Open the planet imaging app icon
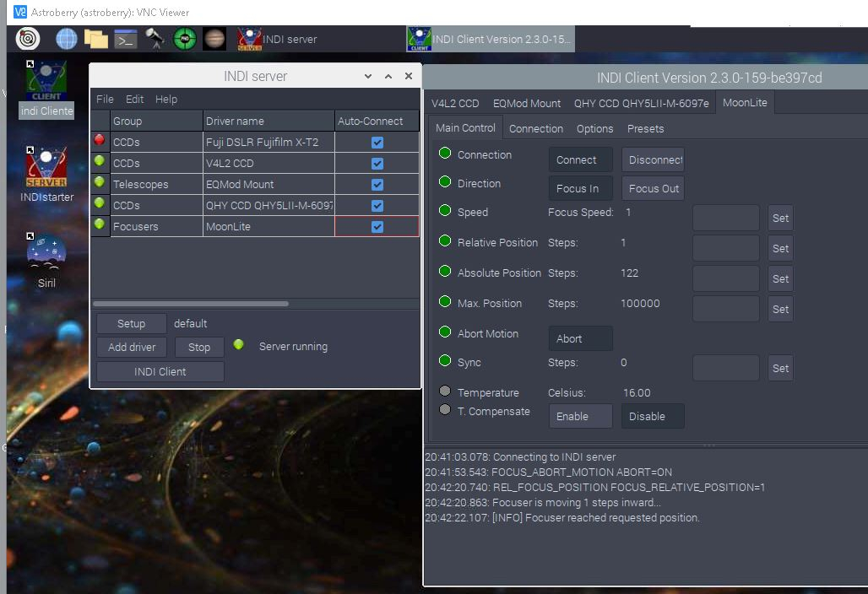This screenshot has width=868, height=594. tap(214, 39)
